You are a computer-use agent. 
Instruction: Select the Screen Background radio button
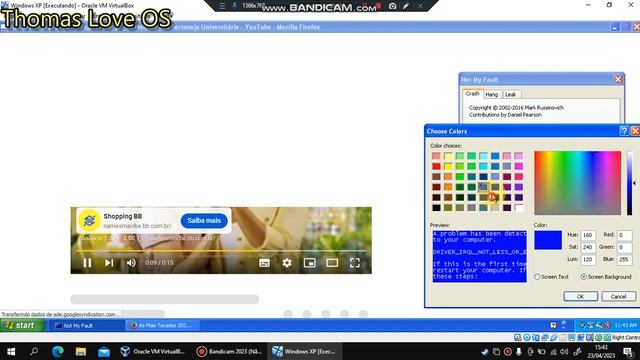584,277
